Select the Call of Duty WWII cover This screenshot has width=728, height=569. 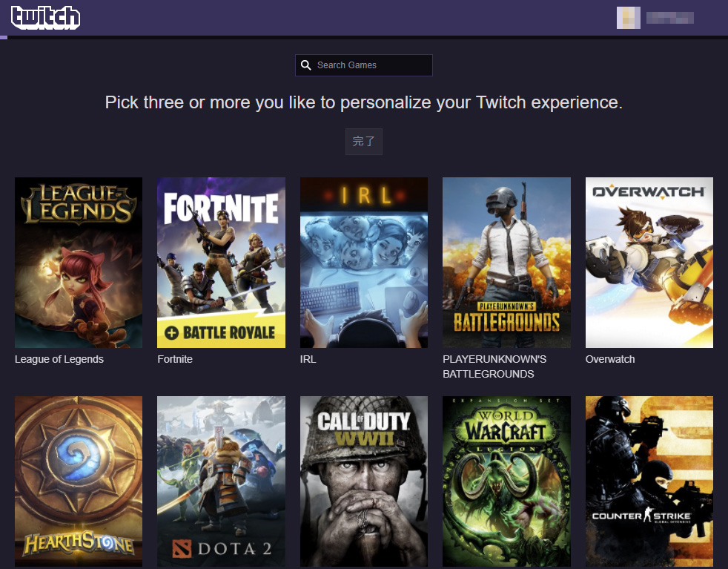[x=363, y=481]
